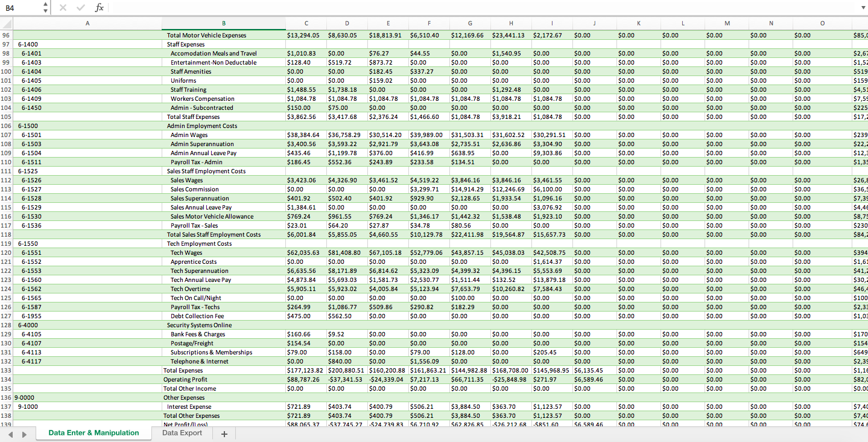Click the 'Security Systems Online' heading cell
Screen dimensions: 868x442
tap(224, 325)
